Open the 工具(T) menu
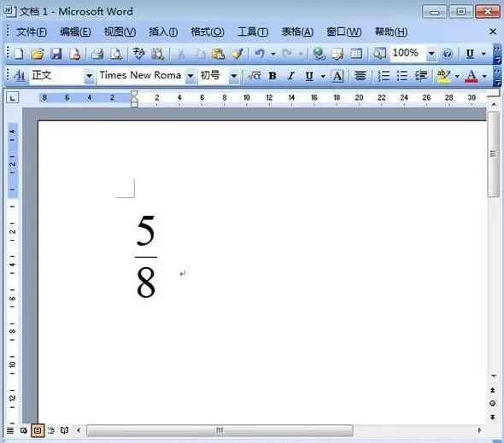Screen dimensions: 504x443 pyautogui.click(x=253, y=32)
